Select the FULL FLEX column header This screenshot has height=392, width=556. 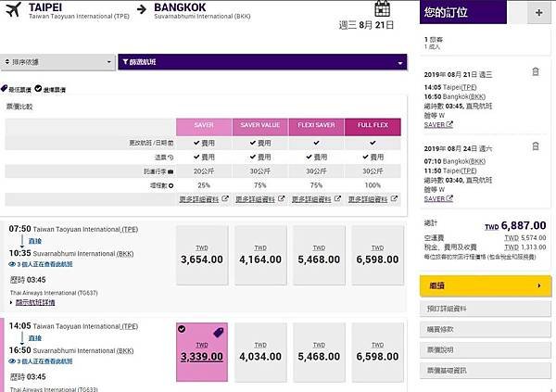pos(373,127)
